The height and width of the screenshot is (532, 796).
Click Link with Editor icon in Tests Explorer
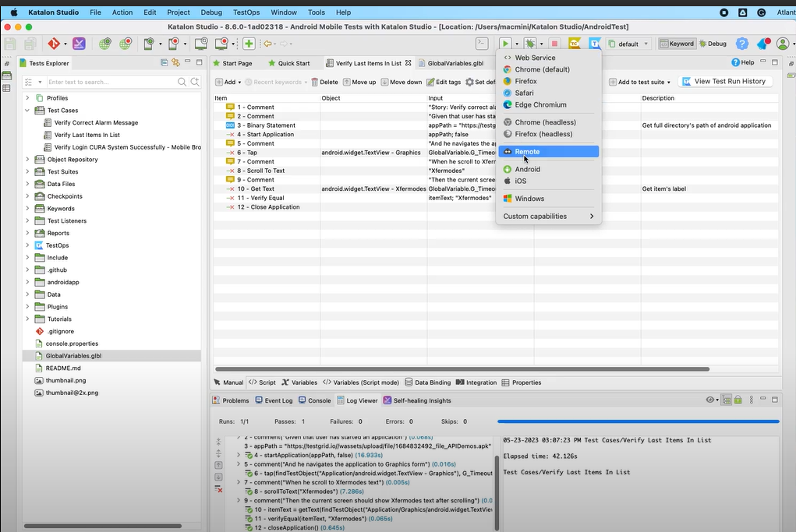pos(175,62)
